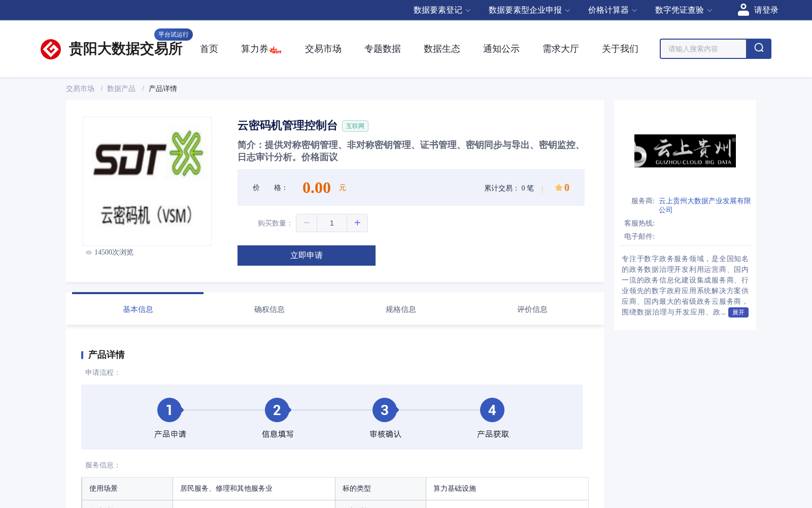812x508 pixels.
Task: Increase purchase quantity with plus button
Action: pos(357,223)
